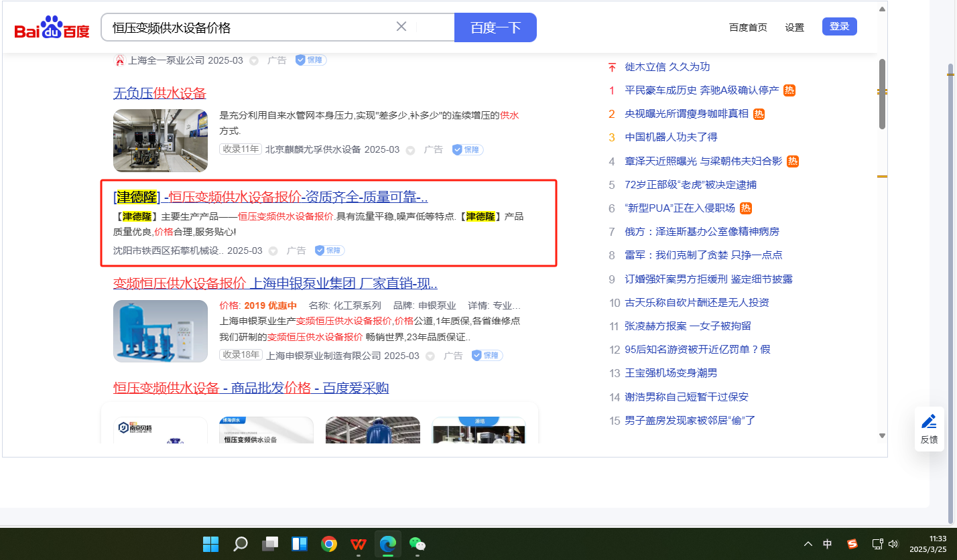This screenshot has height=560, width=957.
Task: Toggle the 中 input language indicator
Action: click(828, 543)
